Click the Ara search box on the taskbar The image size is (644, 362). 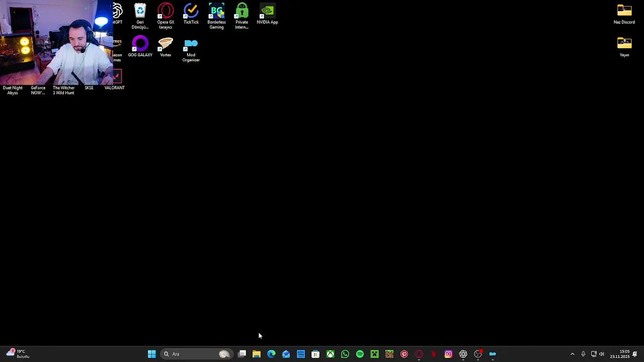pyautogui.click(x=196, y=354)
